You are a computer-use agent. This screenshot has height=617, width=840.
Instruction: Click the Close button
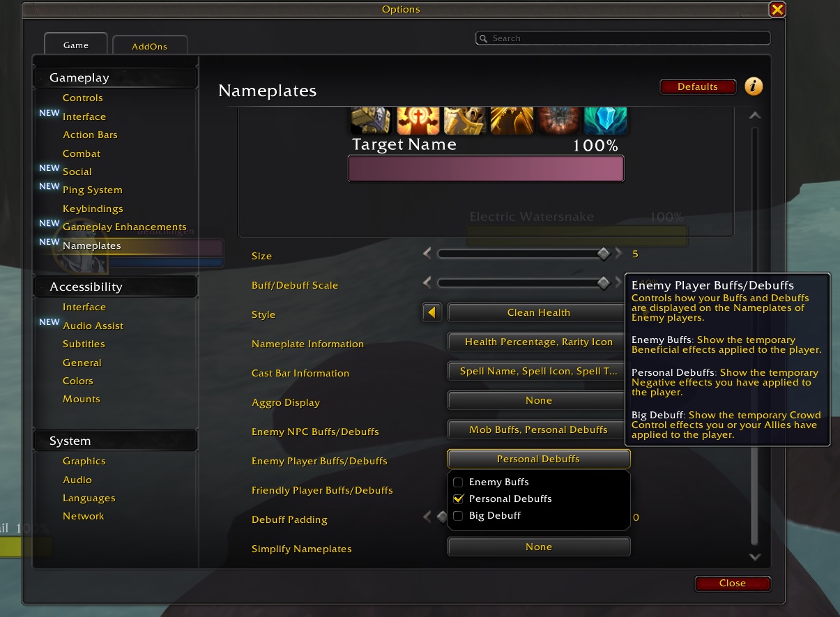733,583
